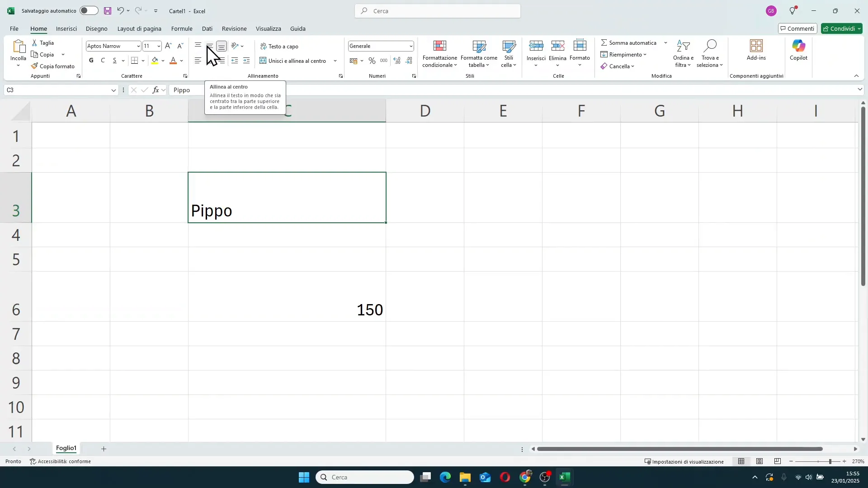Click Commenti button
Screen dimensions: 868x488
point(797,28)
